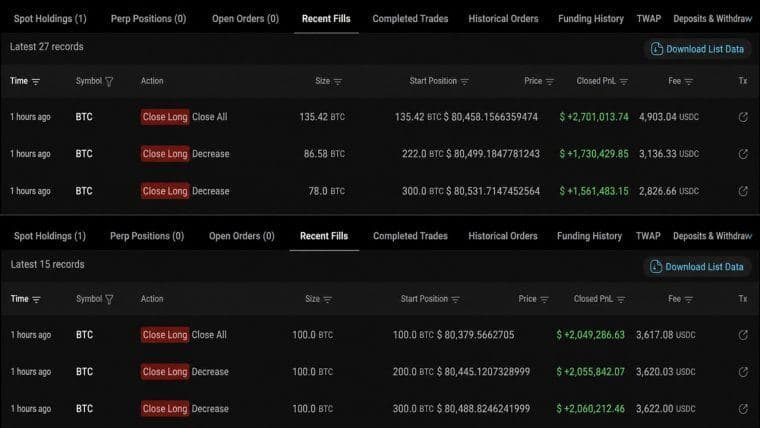Click Fee sort icon in 15-records table
Screen dimensions: 760x428
tap(689, 300)
